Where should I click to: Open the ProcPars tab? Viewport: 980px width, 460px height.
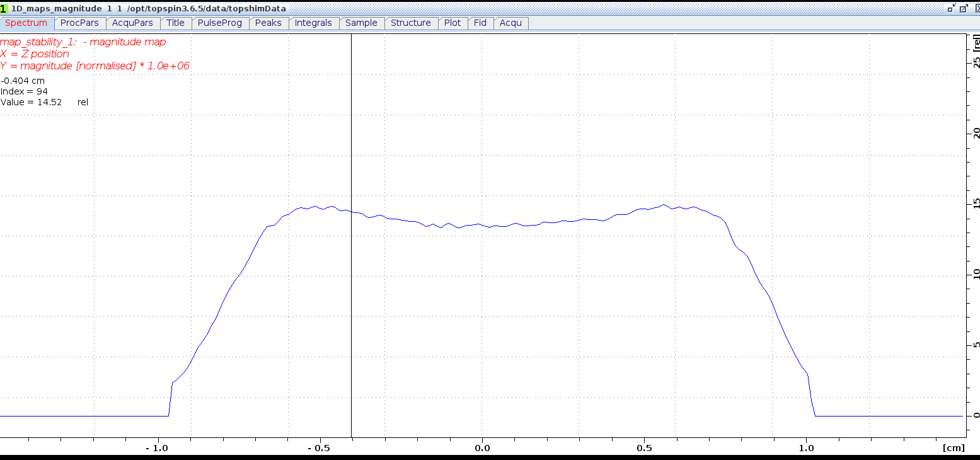79,23
